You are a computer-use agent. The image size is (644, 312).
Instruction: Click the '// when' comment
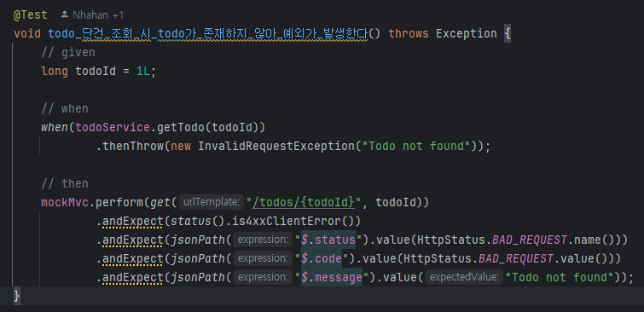tap(65, 109)
